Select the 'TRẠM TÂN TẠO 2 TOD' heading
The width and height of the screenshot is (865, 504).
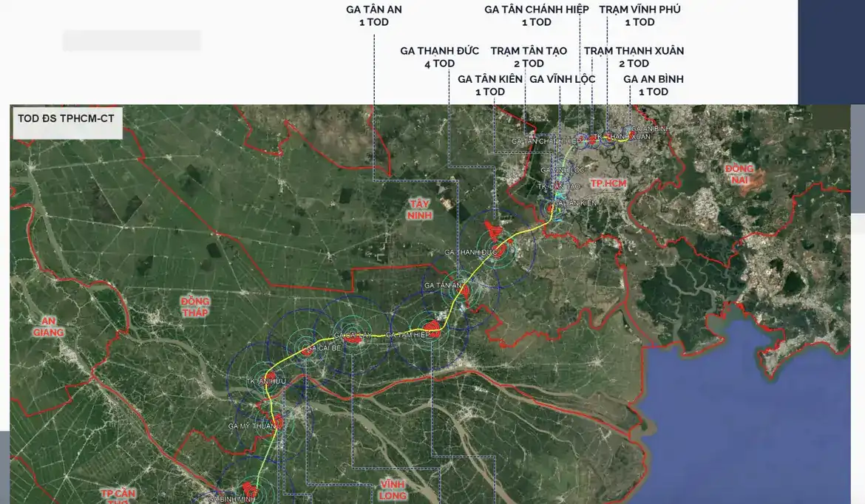(529, 58)
